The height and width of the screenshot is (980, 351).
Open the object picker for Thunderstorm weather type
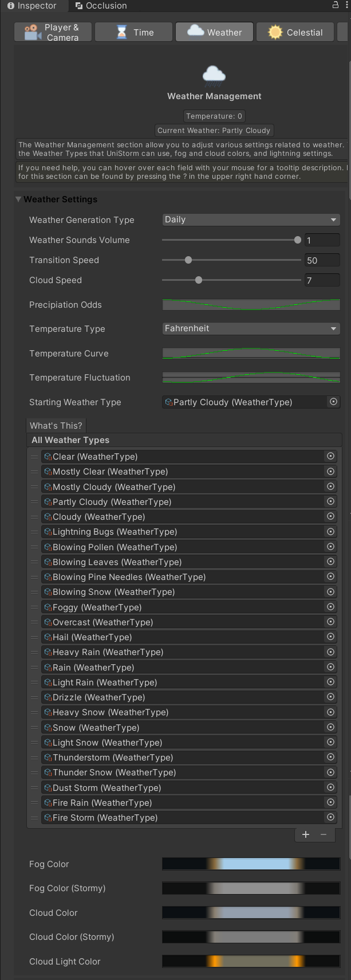330,757
